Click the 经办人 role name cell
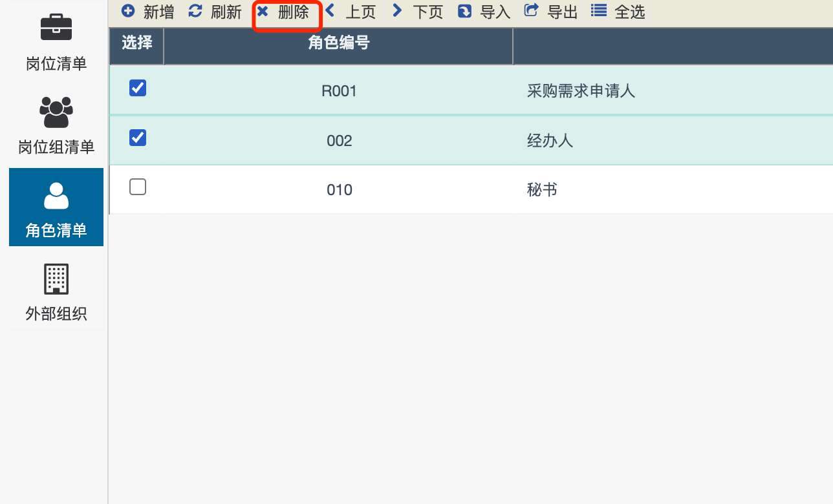Viewport: 833px width, 504px height. point(550,140)
